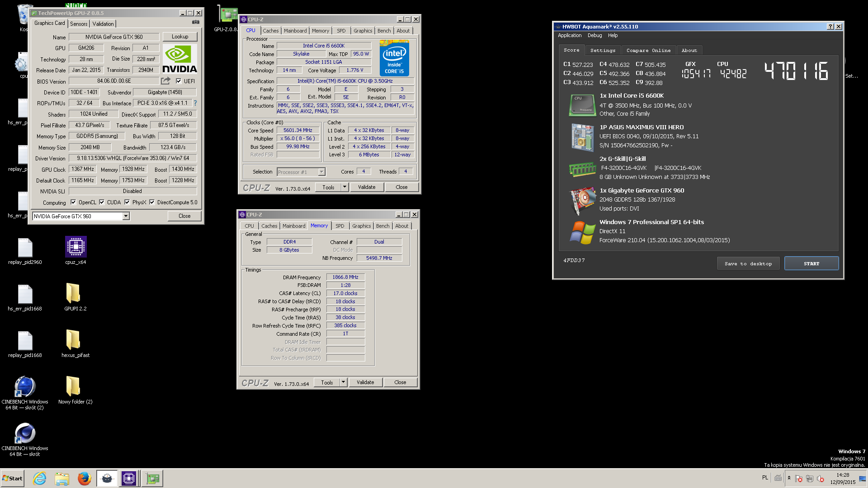The width and height of the screenshot is (868, 488).
Task: Toggle the CUDA computing checkbox
Action: click(102, 202)
